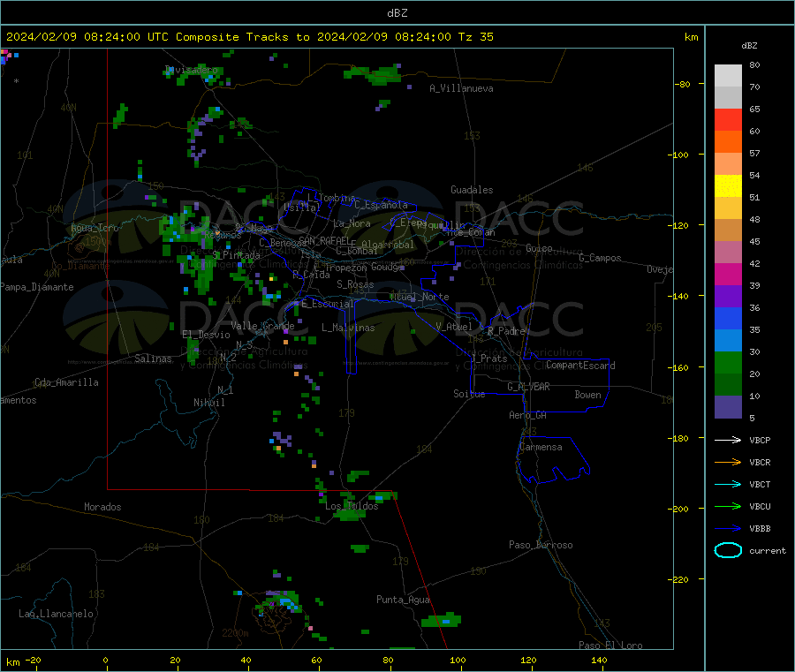The height and width of the screenshot is (672, 795).
Task: Click the Nihuil map label
Action: click(x=209, y=403)
